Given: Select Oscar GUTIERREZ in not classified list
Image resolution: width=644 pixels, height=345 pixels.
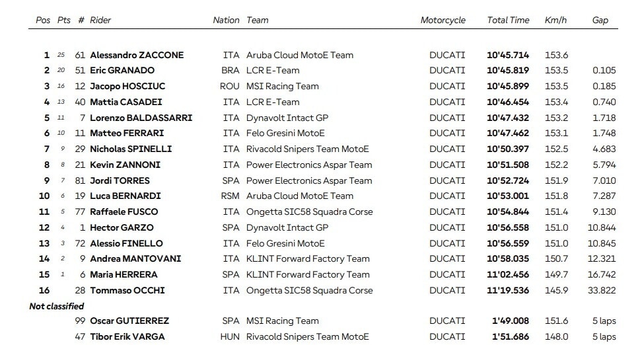Looking at the screenshot, I should point(129,321).
